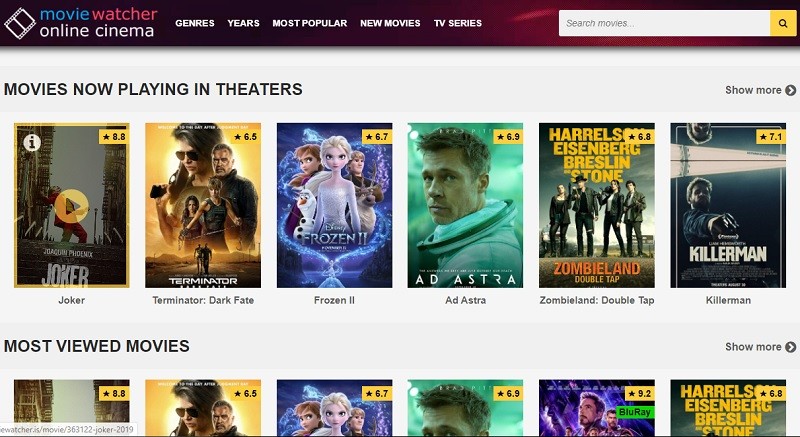Click arrow icon next to theaters Show more
Image resolution: width=800 pixels, height=437 pixels.
click(790, 90)
